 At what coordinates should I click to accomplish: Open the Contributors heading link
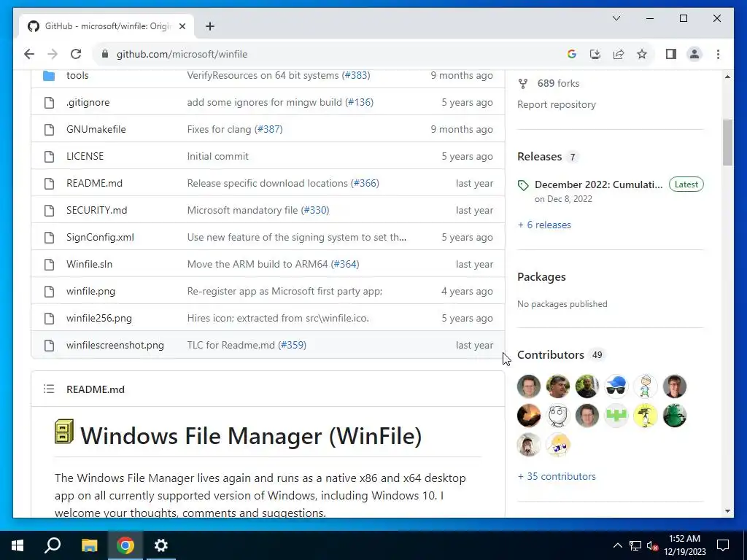(x=550, y=355)
